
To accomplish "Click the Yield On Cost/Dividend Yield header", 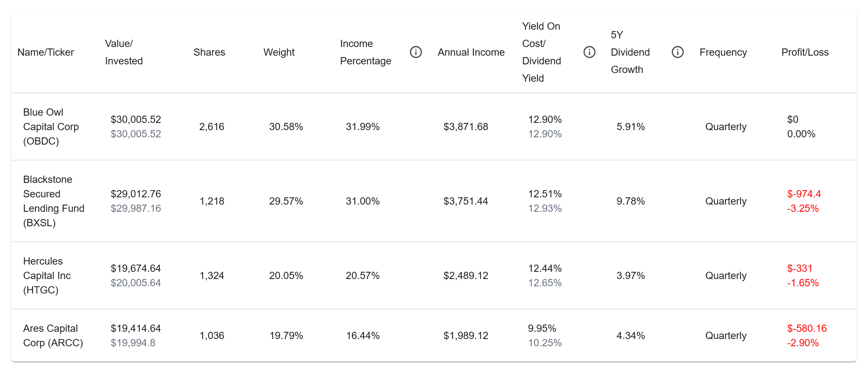I will (x=541, y=52).
